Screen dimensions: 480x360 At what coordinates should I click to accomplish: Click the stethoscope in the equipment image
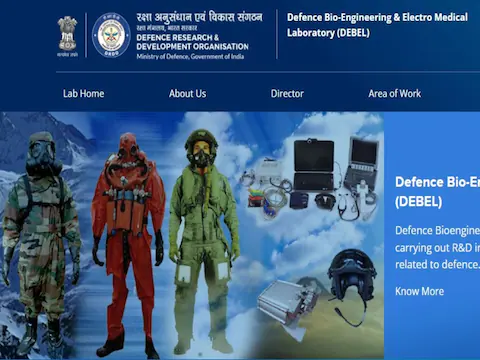[x=348, y=206]
